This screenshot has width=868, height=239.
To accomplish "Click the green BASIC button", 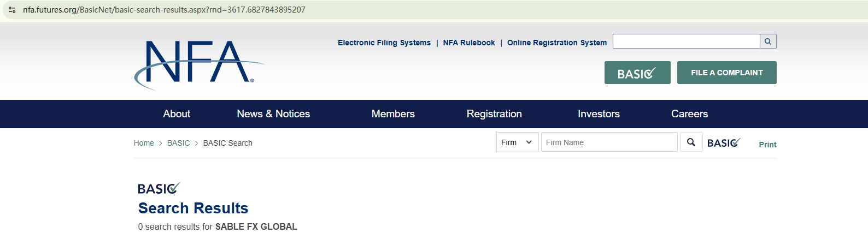I will coord(637,73).
